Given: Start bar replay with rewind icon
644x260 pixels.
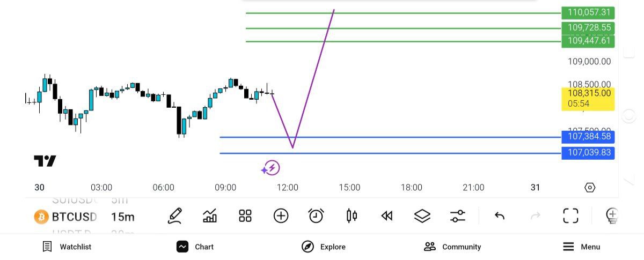Looking at the screenshot, I should pos(386,216).
